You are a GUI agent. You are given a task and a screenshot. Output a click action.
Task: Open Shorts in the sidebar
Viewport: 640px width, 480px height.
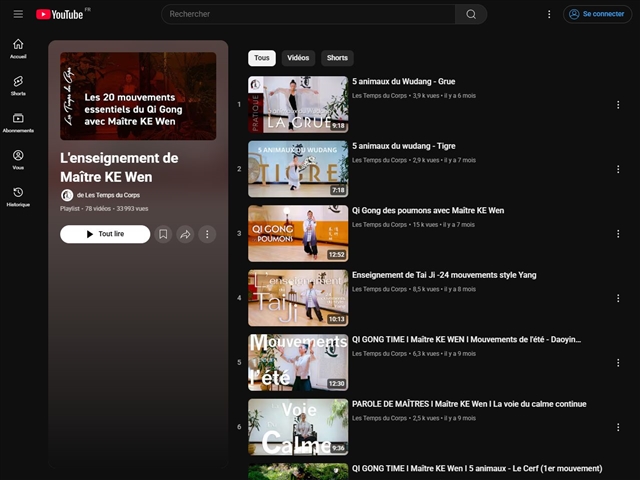pyautogui.click(x=18, y=85)
